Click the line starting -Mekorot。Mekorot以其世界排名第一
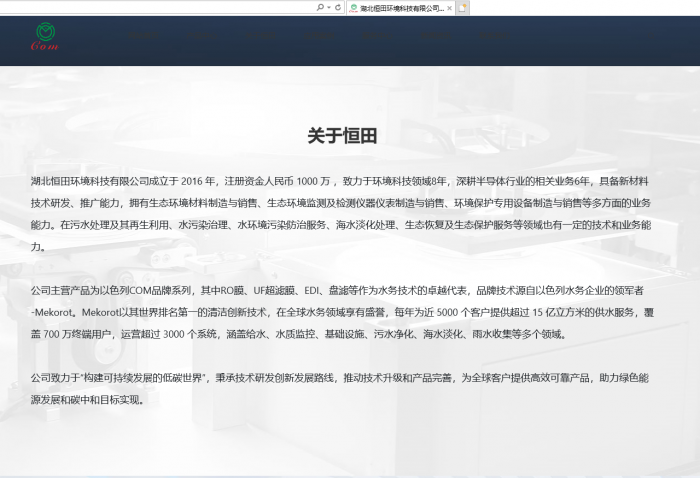The image size is (700, 478). (x=342, y=312)
